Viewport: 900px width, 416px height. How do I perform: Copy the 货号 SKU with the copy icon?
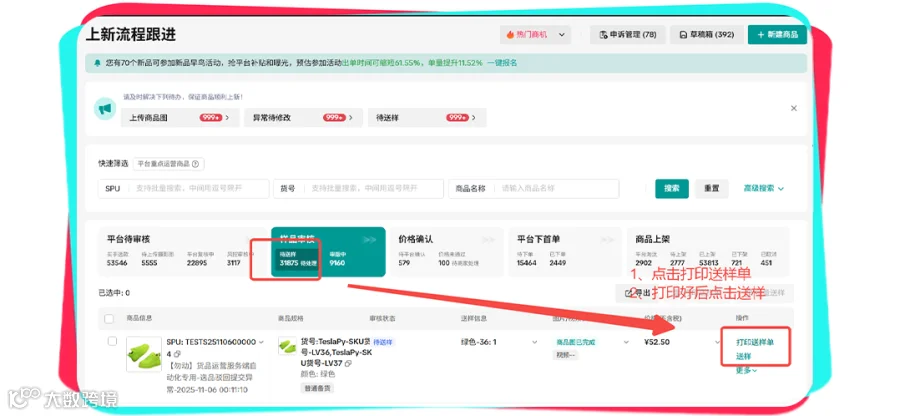point(348,364)
